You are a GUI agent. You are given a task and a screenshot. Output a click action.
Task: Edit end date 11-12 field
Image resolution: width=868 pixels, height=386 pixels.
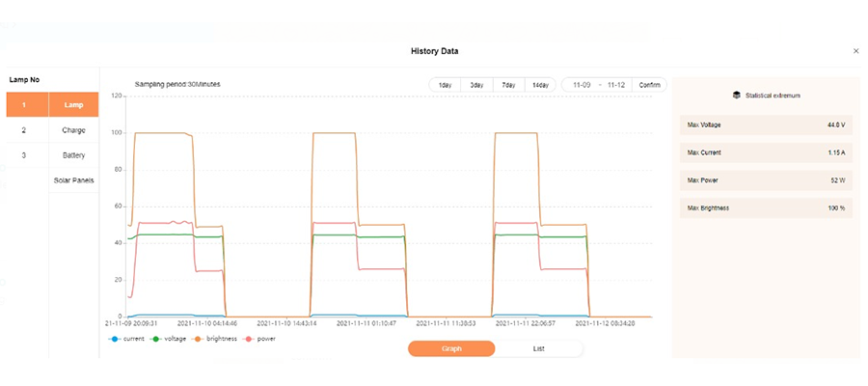[x=615, y=85]
